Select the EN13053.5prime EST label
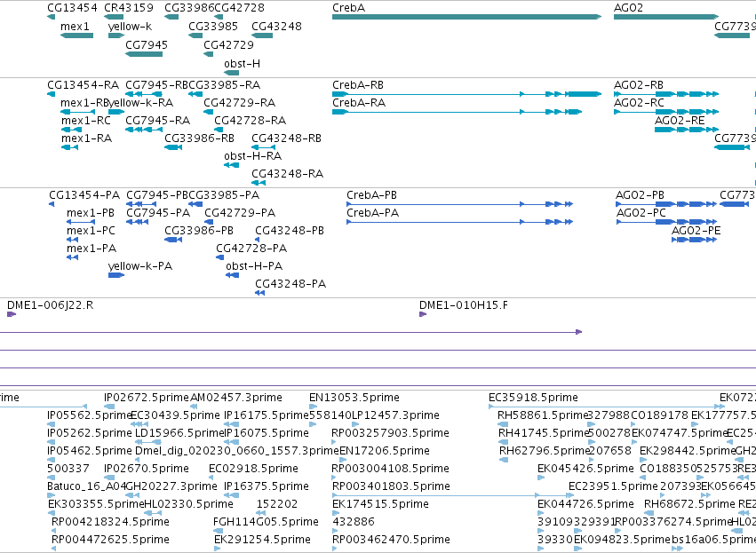756x553 pixels. (354, 398)
